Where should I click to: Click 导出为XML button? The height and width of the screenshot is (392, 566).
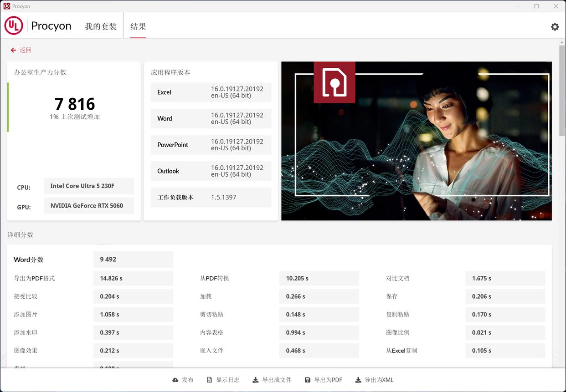pyautogui.click(x=375, y=380)
